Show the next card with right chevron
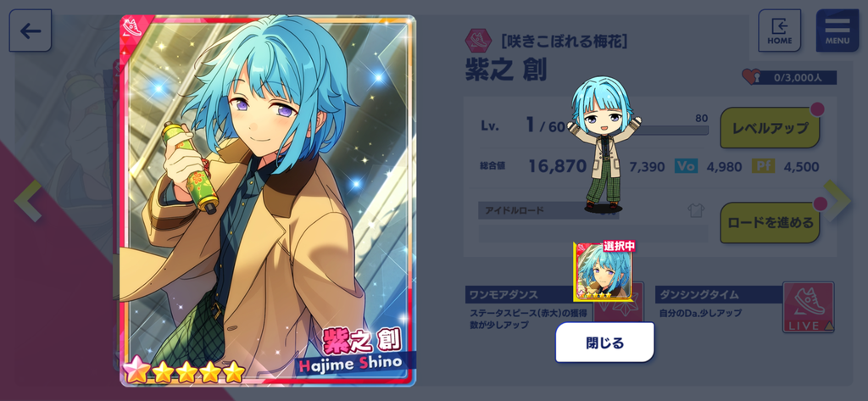The image size is (868, 401). [x=837, y=200]
